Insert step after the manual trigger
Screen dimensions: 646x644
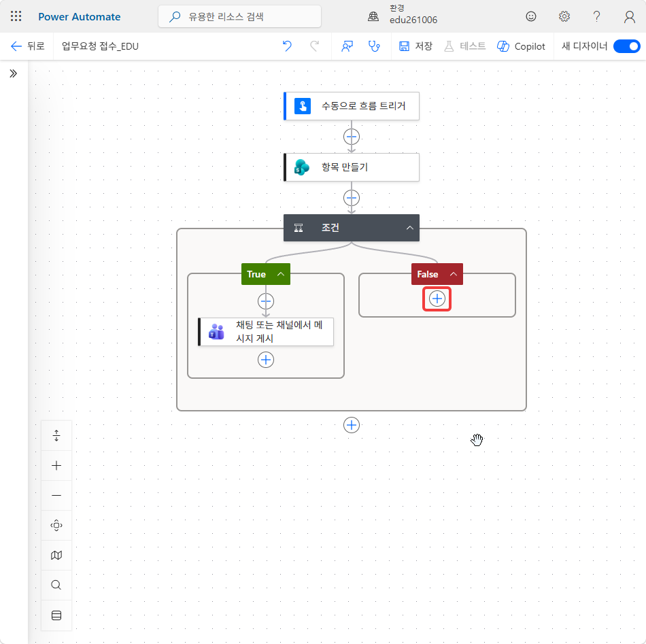[352, 137]
